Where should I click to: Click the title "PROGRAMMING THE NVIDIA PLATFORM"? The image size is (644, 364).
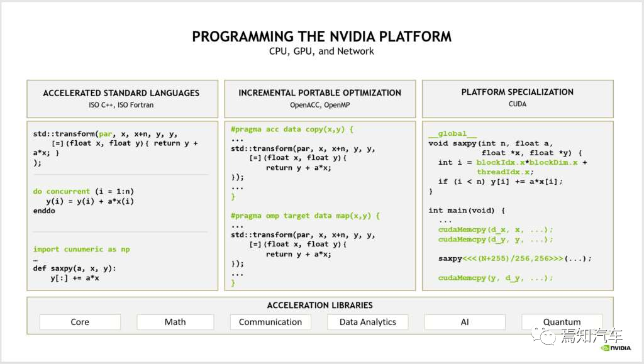321,36
